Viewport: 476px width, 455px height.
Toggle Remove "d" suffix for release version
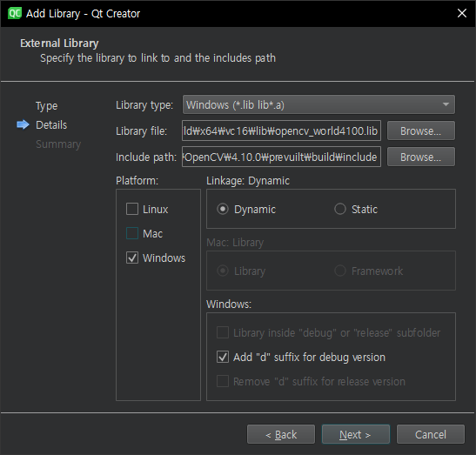pos(223,381)
